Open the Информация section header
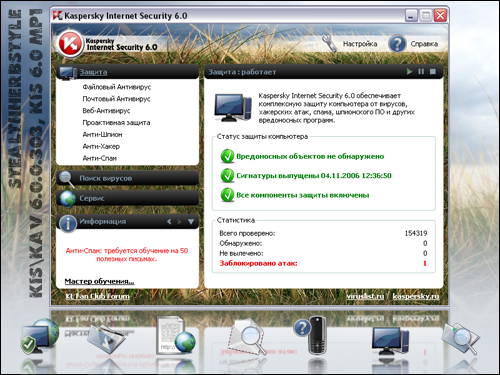The height and width of the screenshot is (375, 500). click(x=128, y=222)
